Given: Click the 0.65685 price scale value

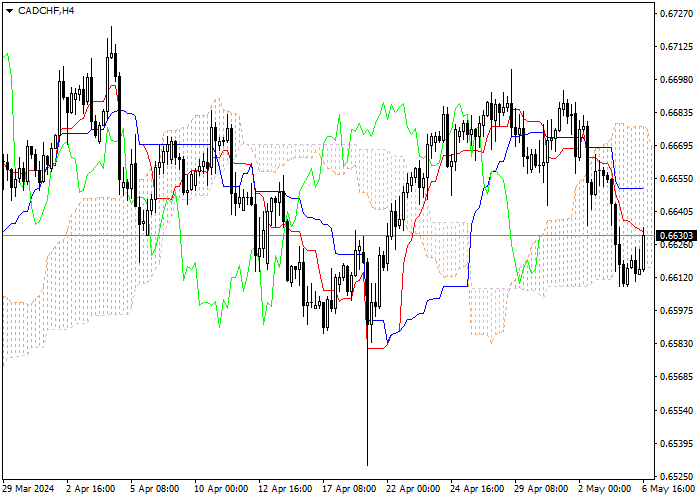Looking at the screenshot, I should (676, 377).
